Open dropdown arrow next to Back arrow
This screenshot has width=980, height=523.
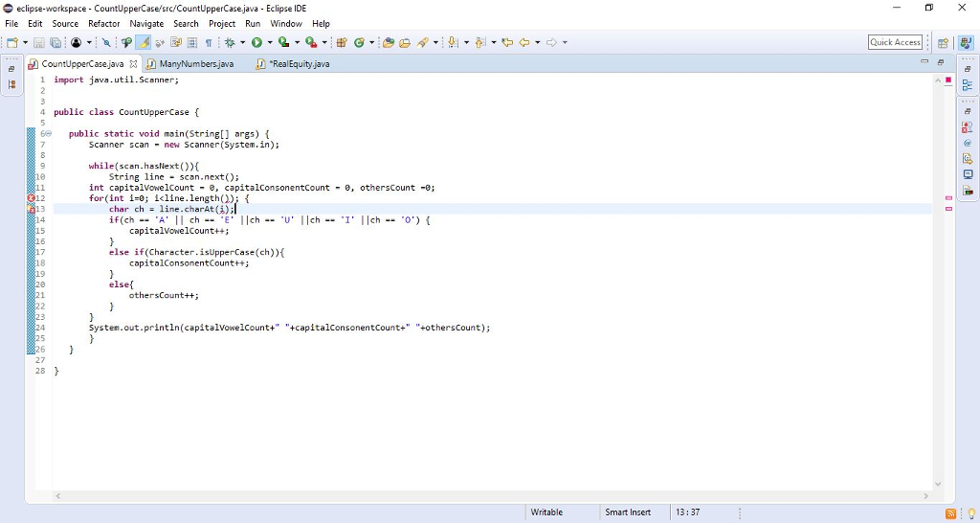(537, 42)
